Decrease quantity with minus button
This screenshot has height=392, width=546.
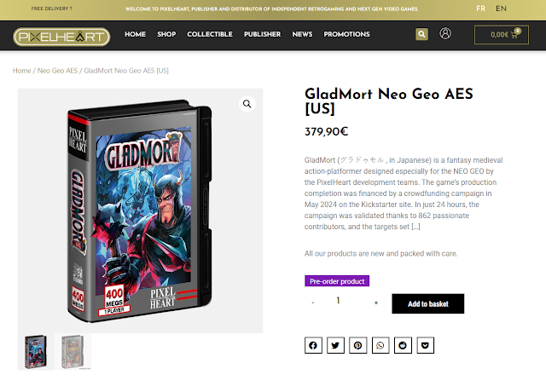tap(313, 303)
